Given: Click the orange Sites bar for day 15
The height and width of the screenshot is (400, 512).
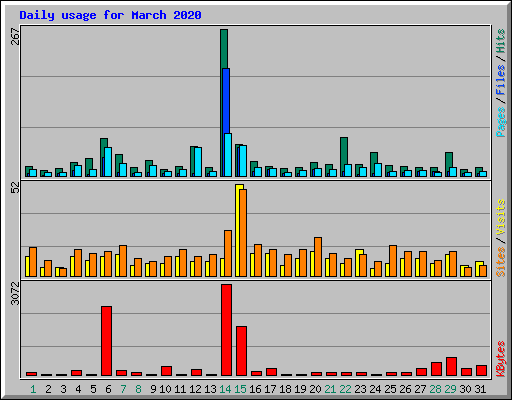Looking at the screenshot, I should click(243, 233).
